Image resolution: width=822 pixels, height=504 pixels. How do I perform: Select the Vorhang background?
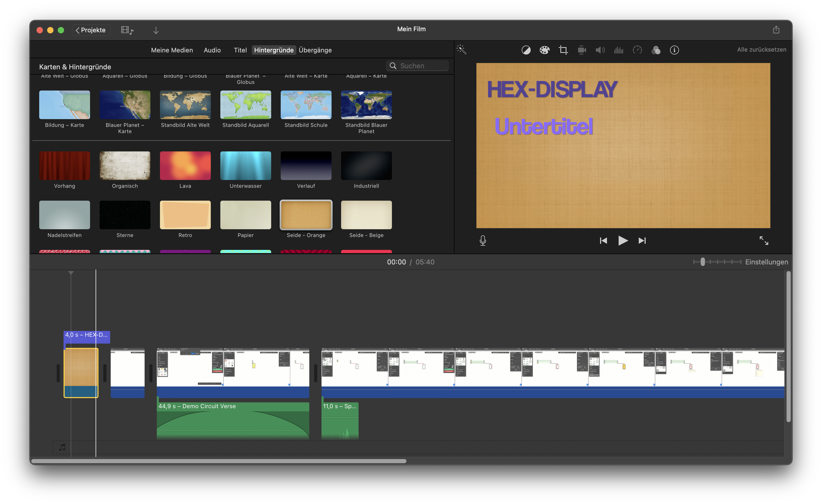point(64,166)
